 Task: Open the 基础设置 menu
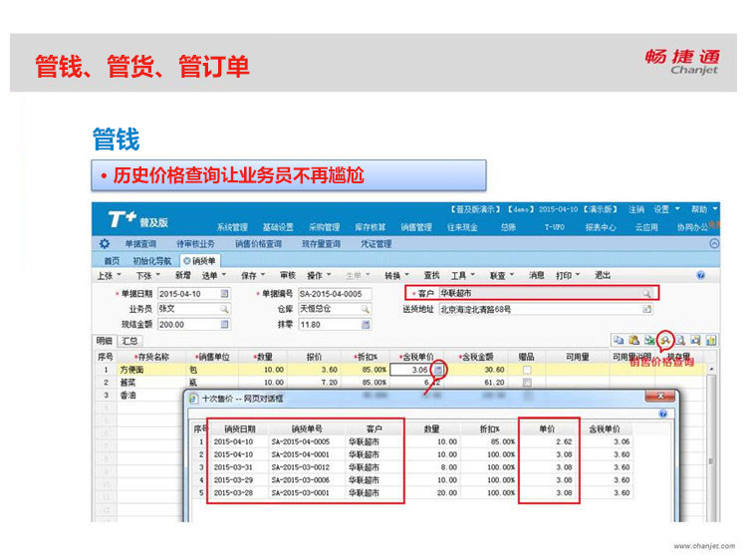tap(278, 227)
